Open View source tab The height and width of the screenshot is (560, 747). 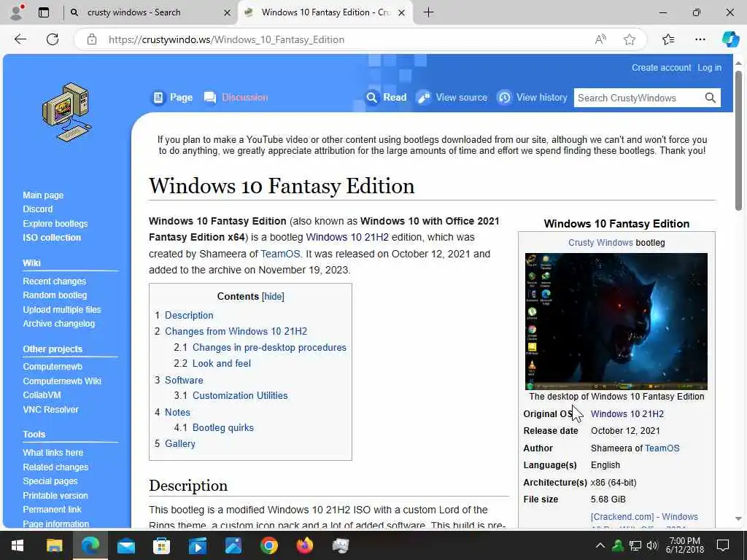click(x=452, y=97)
